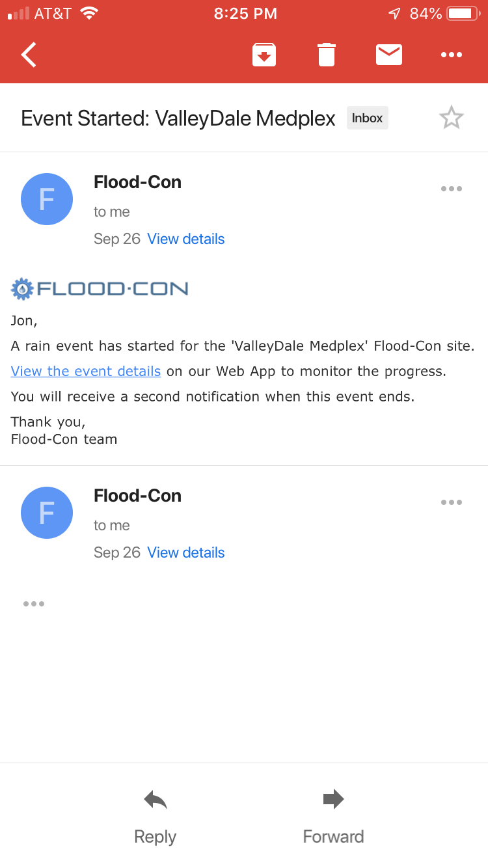This screenshot has width=488, height=868.
Task: Mark the email as unread
Action: [x=389, y=55]
